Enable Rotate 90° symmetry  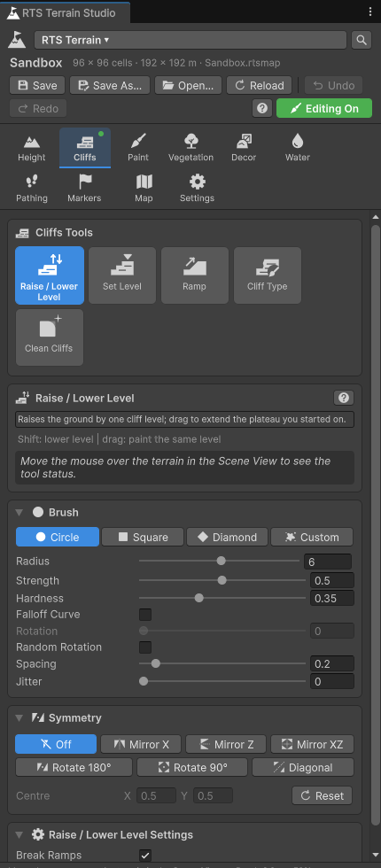pos(192,767)
